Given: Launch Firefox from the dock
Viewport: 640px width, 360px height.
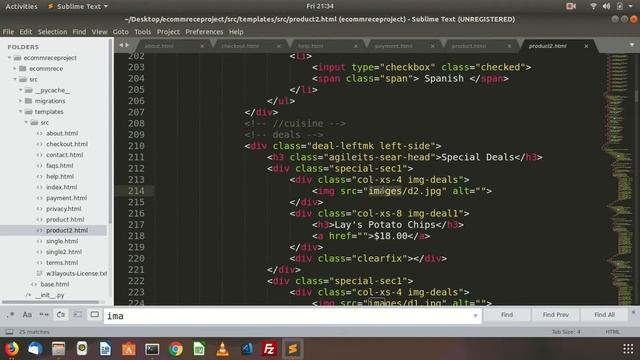Looking at the screenshot, I should coord(11,349).
